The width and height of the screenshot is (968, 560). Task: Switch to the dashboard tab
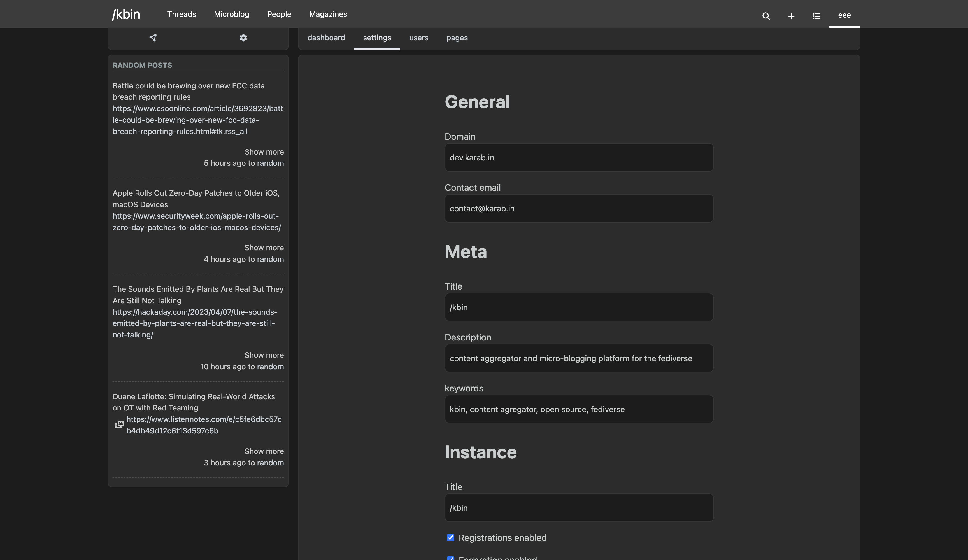326,38
